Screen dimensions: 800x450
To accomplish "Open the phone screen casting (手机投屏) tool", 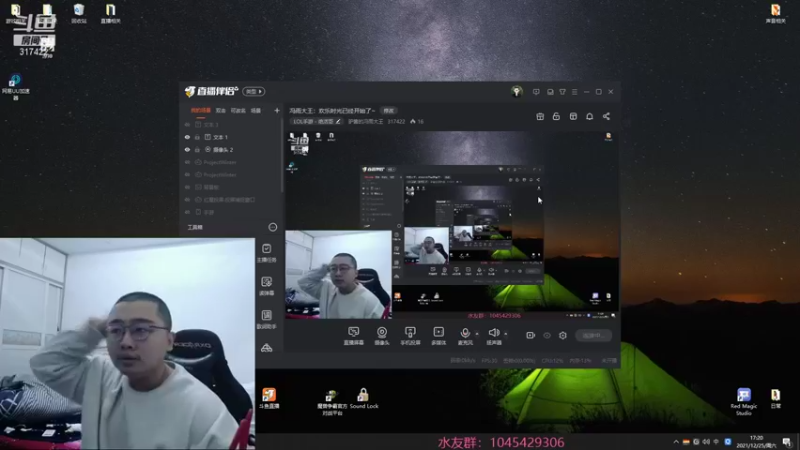I will (x=410, y=336).
